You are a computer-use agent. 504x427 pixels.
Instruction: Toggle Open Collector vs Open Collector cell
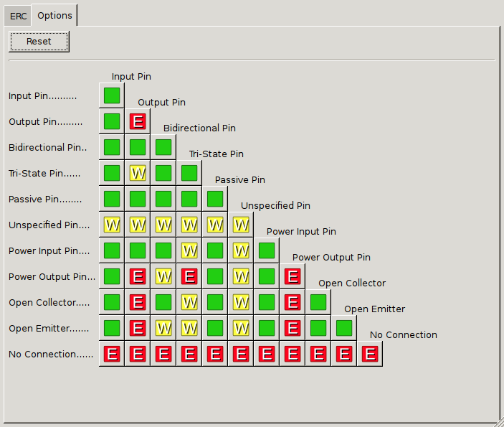318,302
